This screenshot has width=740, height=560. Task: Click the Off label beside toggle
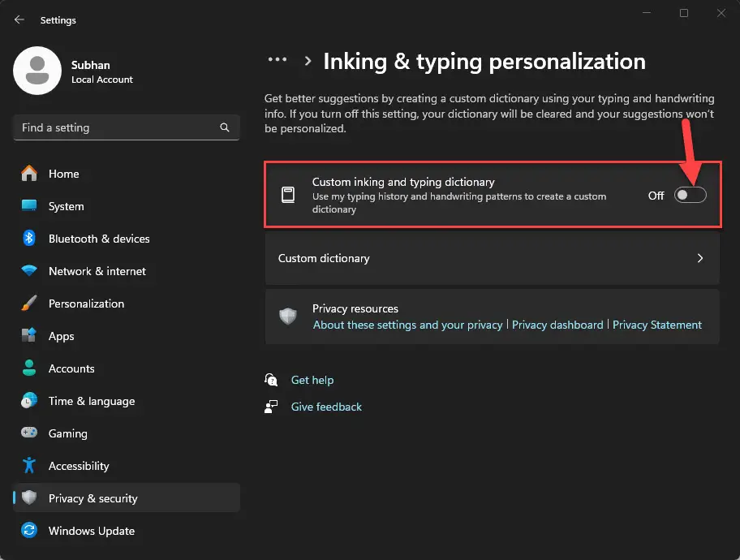(x=656, y=196)
